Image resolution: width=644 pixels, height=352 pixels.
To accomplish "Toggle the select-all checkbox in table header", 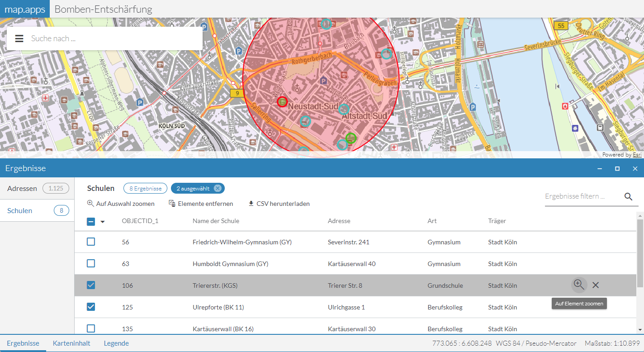I will coord(91,221).
